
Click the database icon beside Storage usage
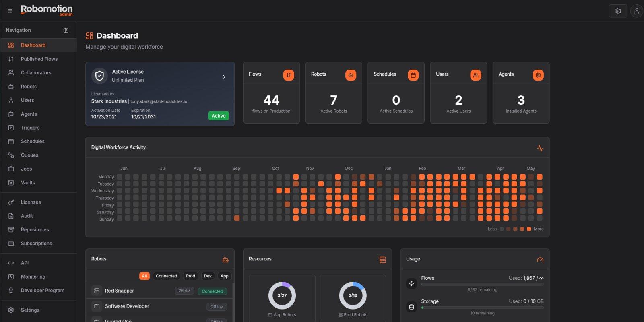tap(411, 307)
